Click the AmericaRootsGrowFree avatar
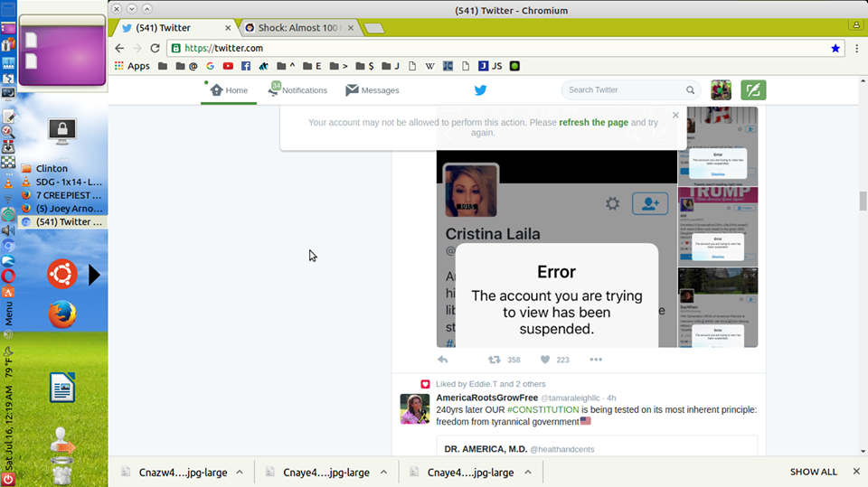The width and height of the screenshot is (868, 487). (x=415, y=409)
